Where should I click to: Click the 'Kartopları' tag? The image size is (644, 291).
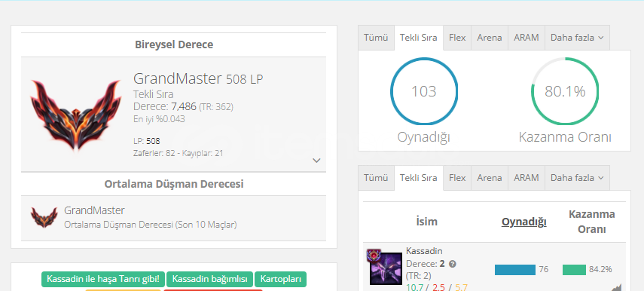coord(280,279)
